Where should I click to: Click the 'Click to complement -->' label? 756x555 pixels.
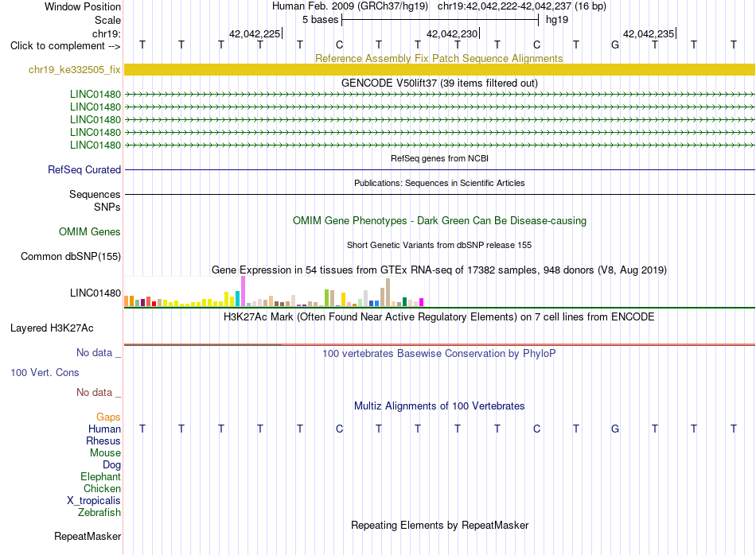point(65,46)
